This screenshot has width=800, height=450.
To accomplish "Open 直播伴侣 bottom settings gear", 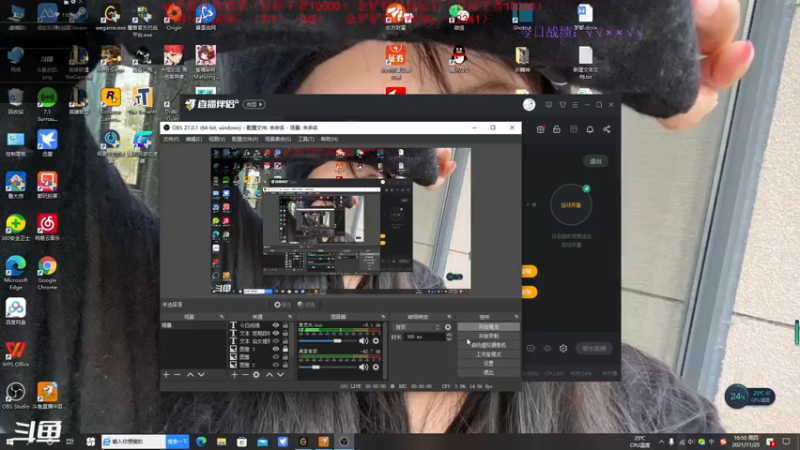I will 563,348.
